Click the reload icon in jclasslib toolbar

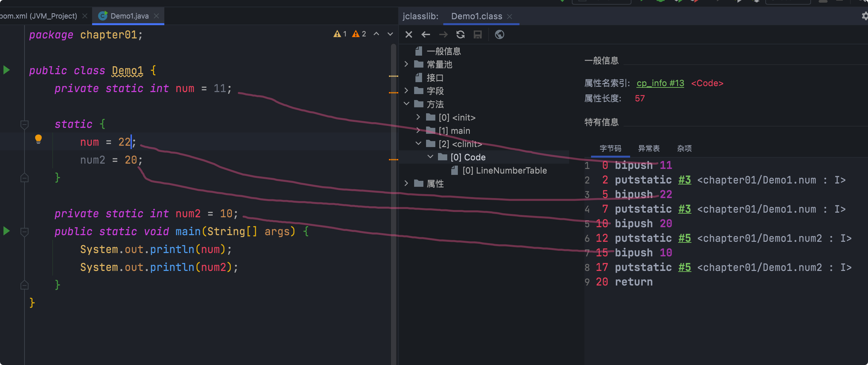tap(460, 34)
